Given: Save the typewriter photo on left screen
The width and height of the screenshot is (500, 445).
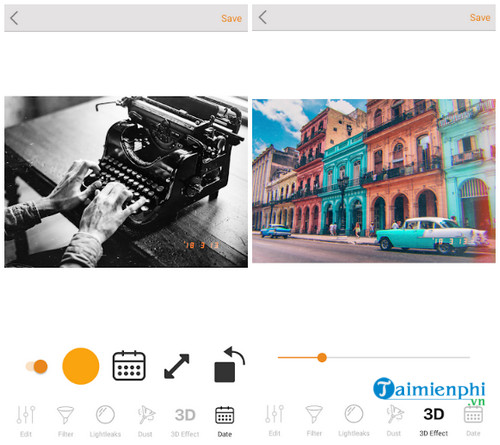Looking at the screenshot, I should (x=231, y=19).
